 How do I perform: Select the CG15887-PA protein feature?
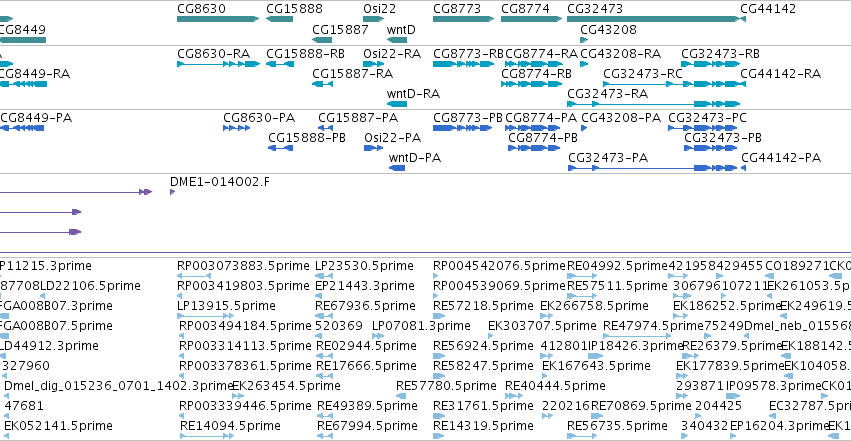point(325,128)
